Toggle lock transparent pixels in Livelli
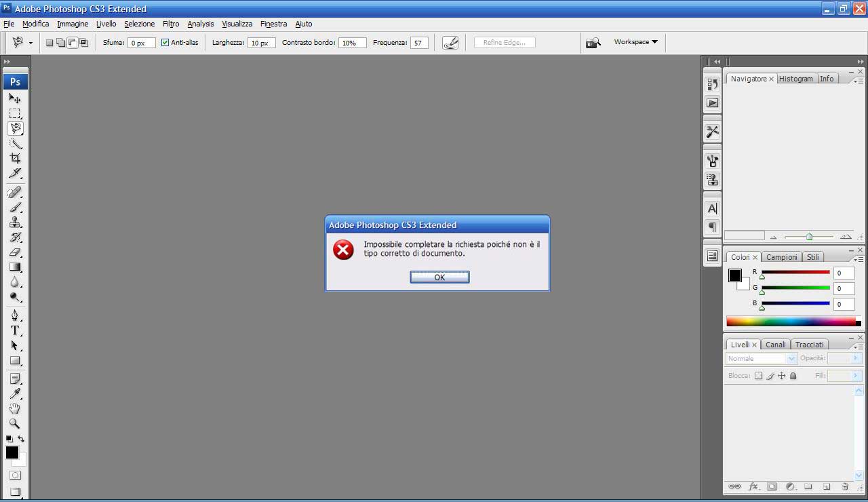 pos(759,375)
